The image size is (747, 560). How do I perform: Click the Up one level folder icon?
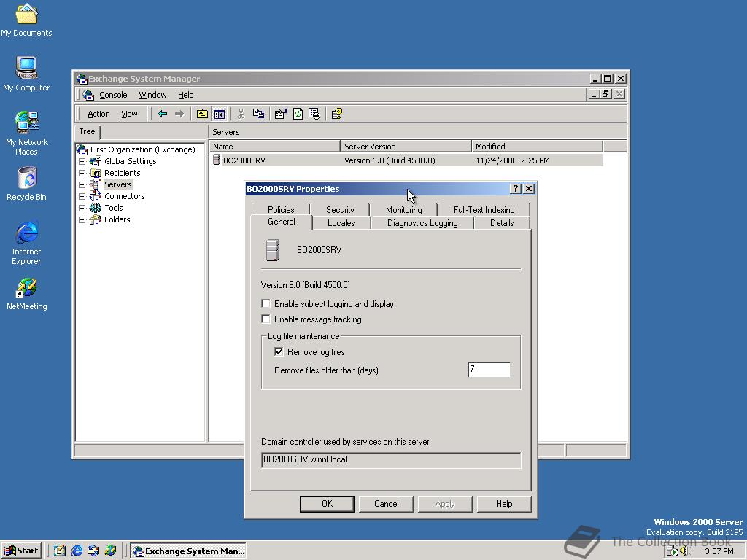pyautogui.click(x=202, y=114)
